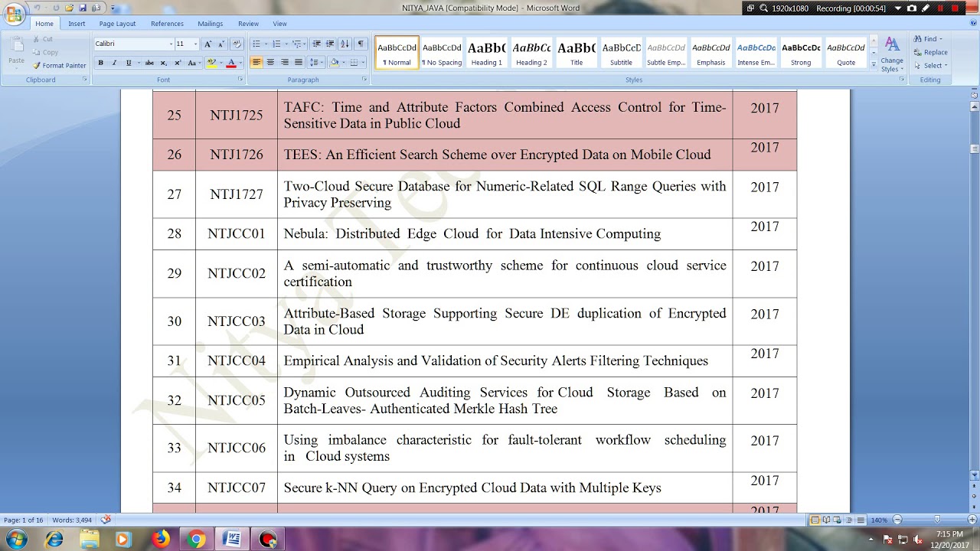Open the Font dialog box launcher
Image resolution: width=980 pixels, height=551 pixels.
pyautogui.click(x=240, y=79)
